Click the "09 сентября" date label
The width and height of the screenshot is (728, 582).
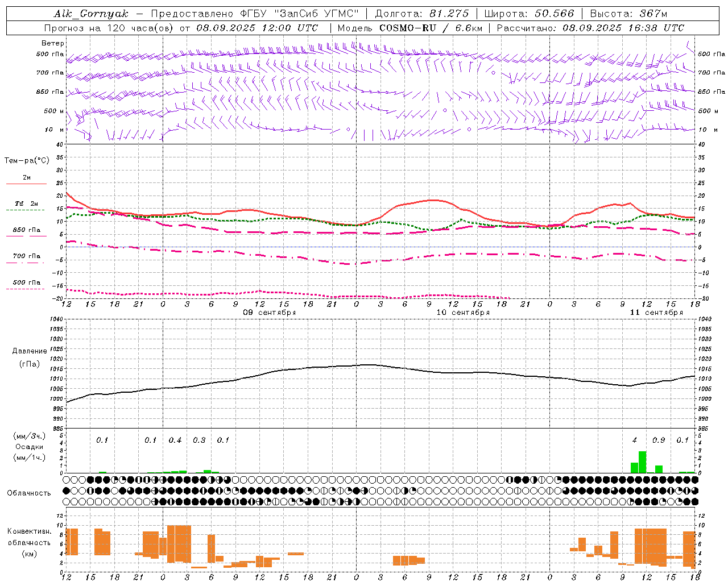tap(270, 313)
